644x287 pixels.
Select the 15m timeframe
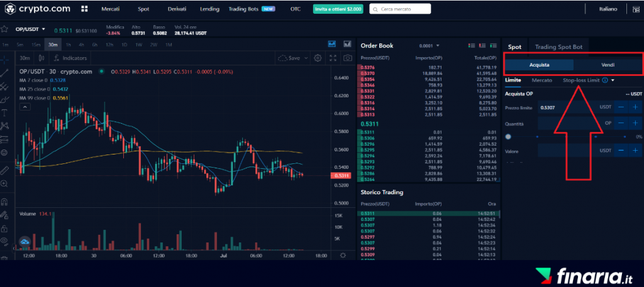pyautogui.click(x=35, y=45)
